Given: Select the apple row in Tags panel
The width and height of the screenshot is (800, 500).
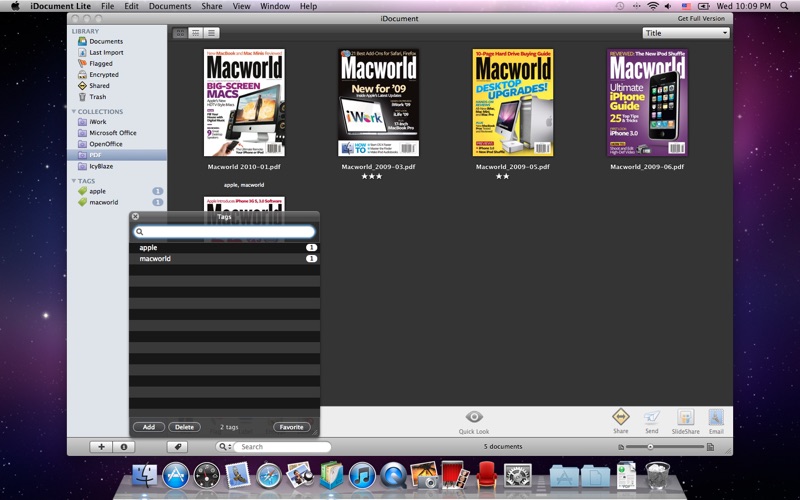Looking at the screenshot, I should point(224,247).
